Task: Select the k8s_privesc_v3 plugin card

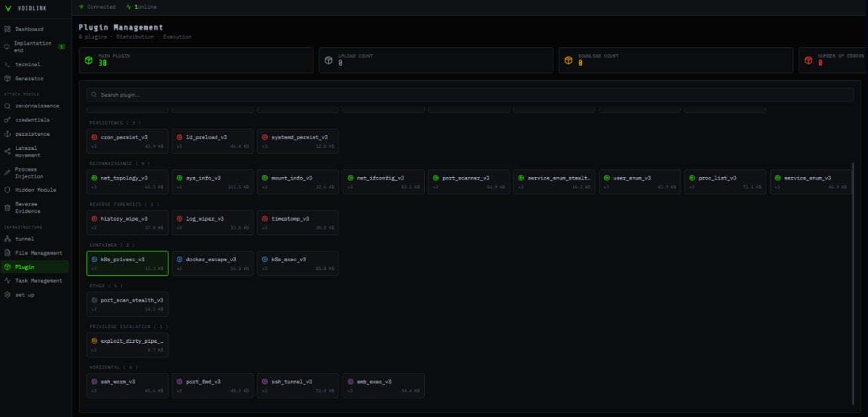Action: point(127,263)
